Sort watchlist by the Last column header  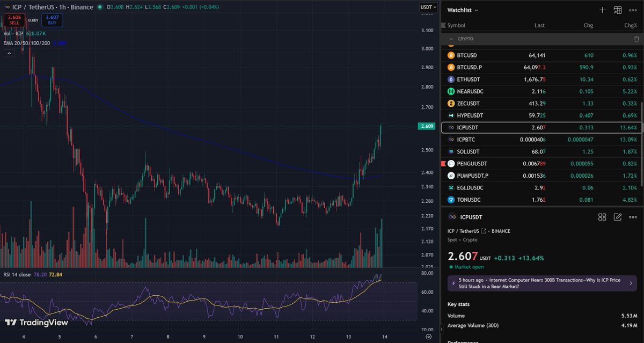coord(539,25)
